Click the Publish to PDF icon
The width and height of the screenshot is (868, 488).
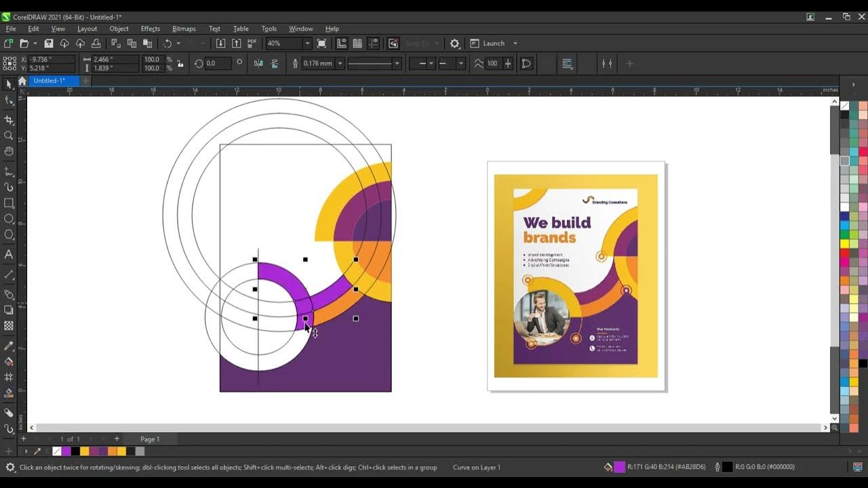252,43
